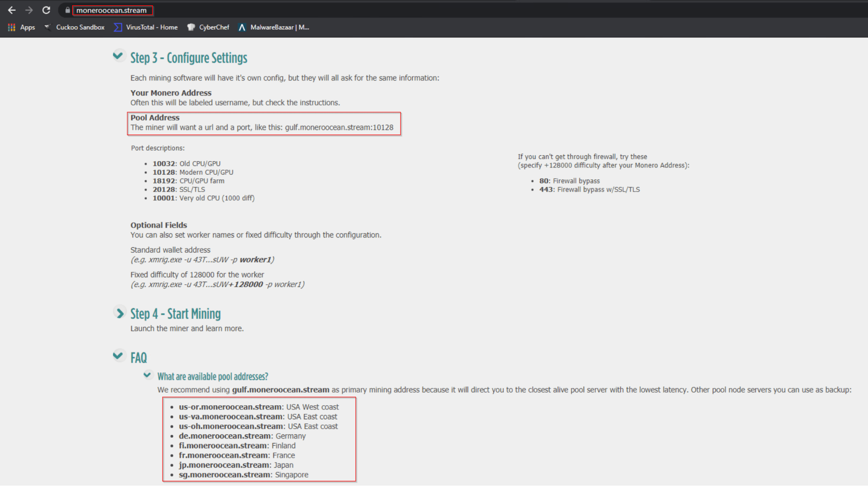This screenshot has width=868, height=486.
Task: Click the 'Pool Address' label
Action: coord(155,118)
